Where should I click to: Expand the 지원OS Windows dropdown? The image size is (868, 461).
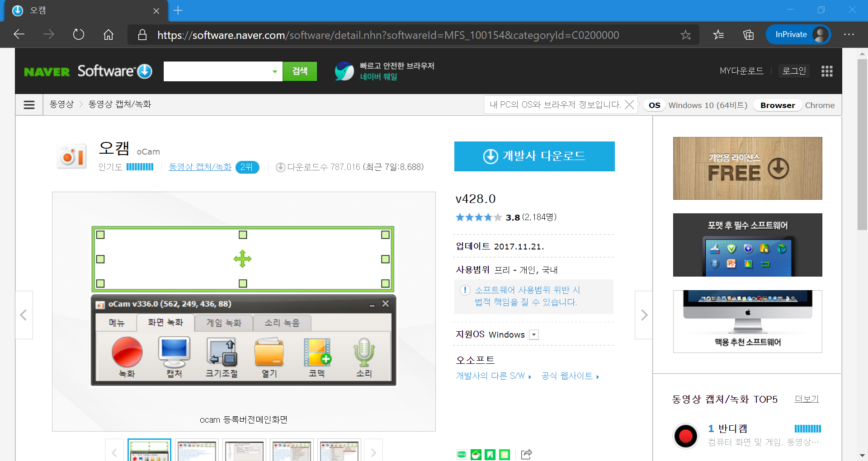[534, 334]
